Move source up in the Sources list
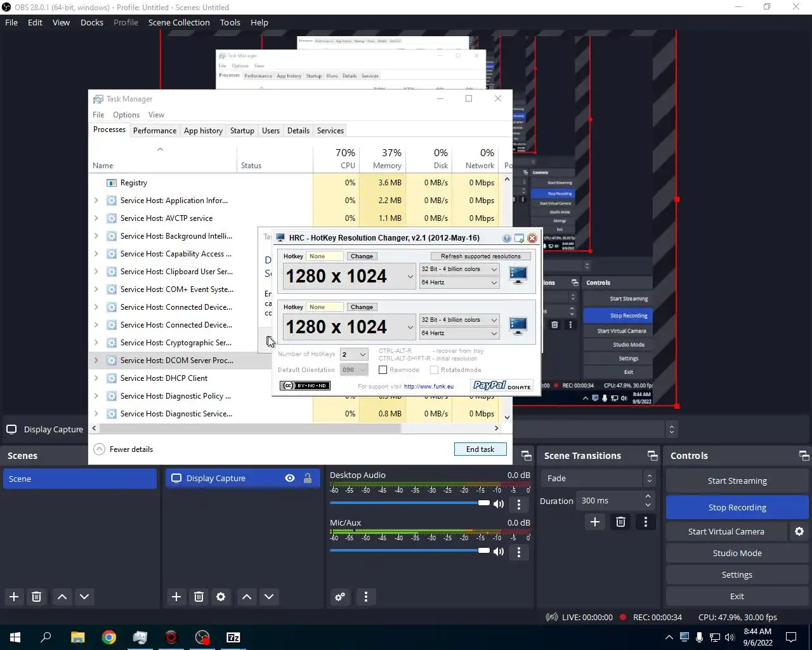 pyautogui.click(x=247, y=597)
